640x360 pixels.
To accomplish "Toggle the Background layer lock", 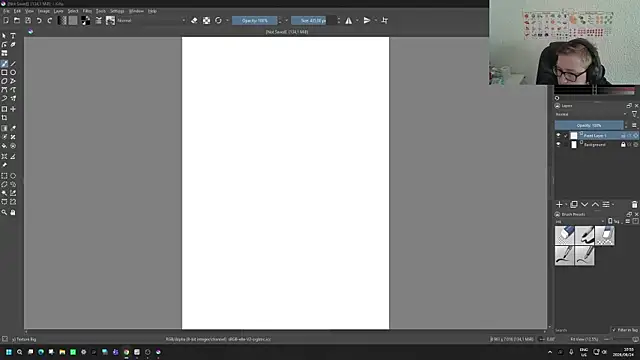I will pos(623,144).
